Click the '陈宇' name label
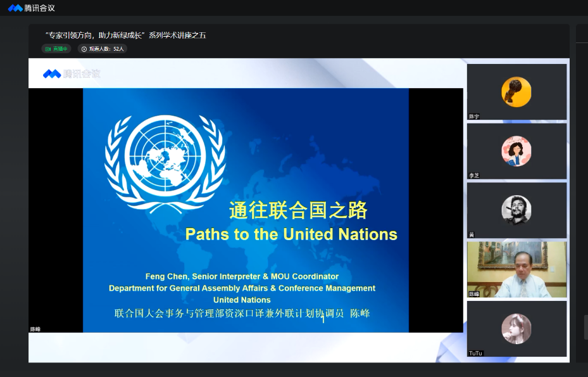Viewport: 588px width, 377px height. click(474, 117)
